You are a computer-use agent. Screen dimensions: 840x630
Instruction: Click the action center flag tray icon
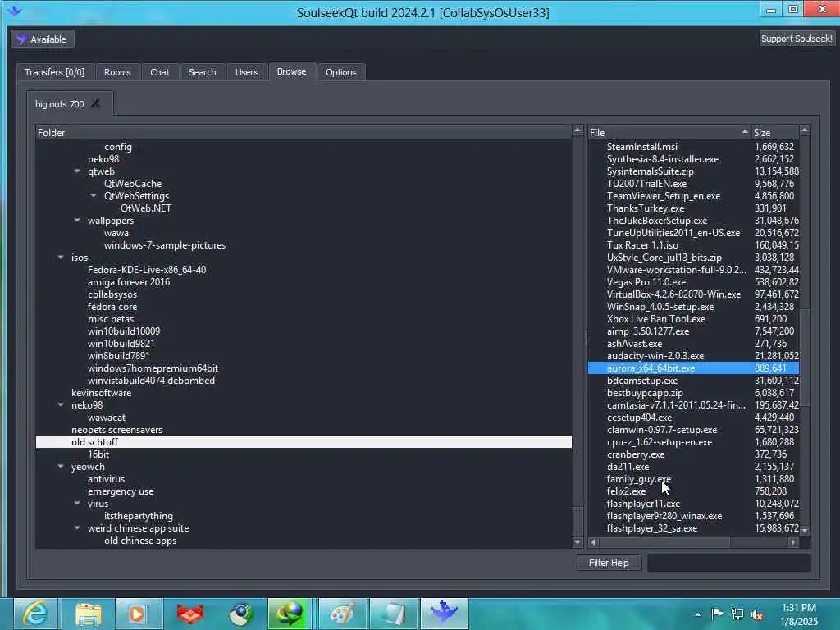[x=717, y=614]
